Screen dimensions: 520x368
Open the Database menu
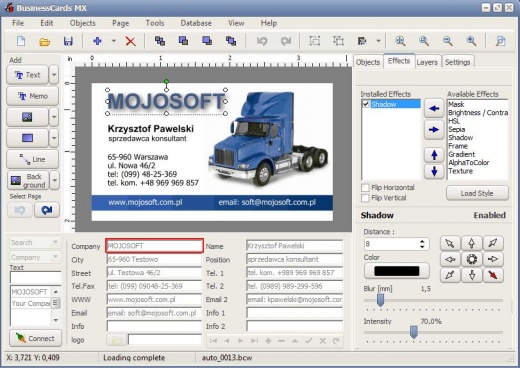(196, 23)
